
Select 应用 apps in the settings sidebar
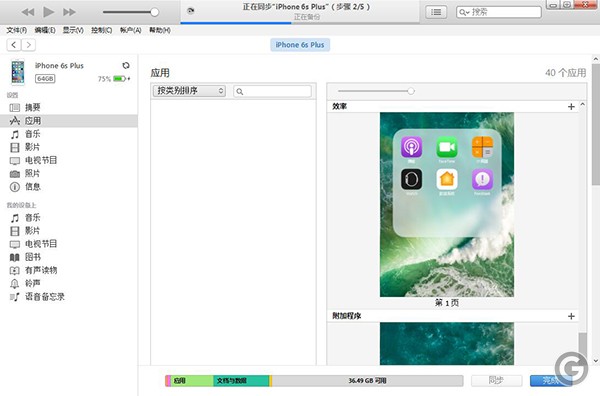(x=69, y=121)
